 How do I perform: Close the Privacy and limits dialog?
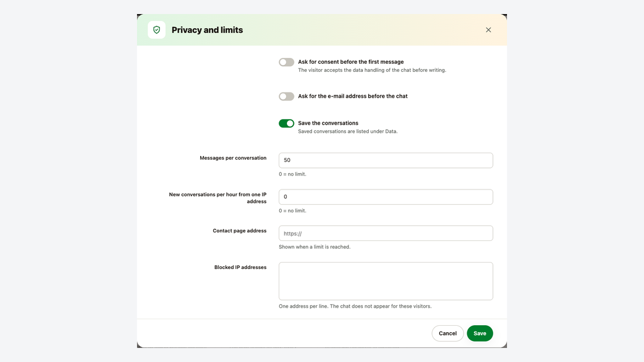488,30
